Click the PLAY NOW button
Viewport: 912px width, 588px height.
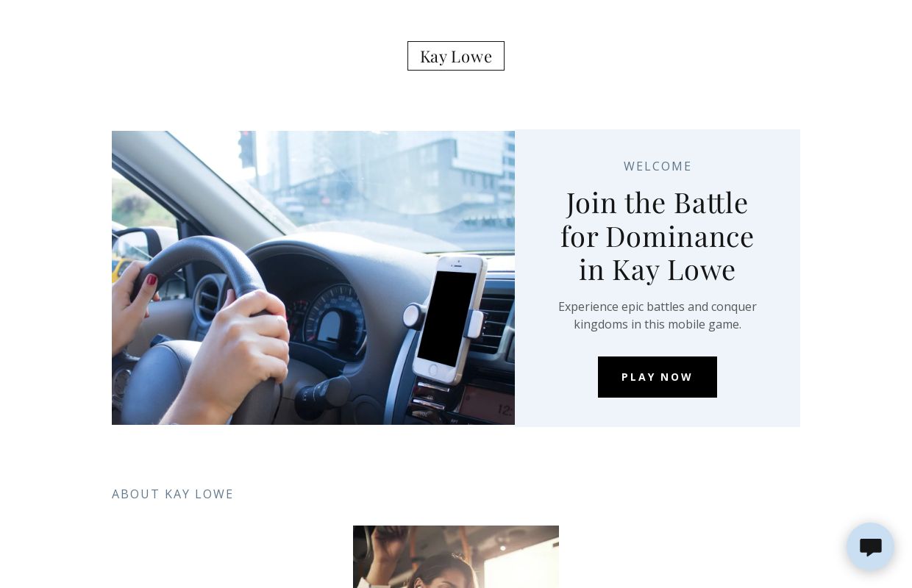tap(658, 377)
